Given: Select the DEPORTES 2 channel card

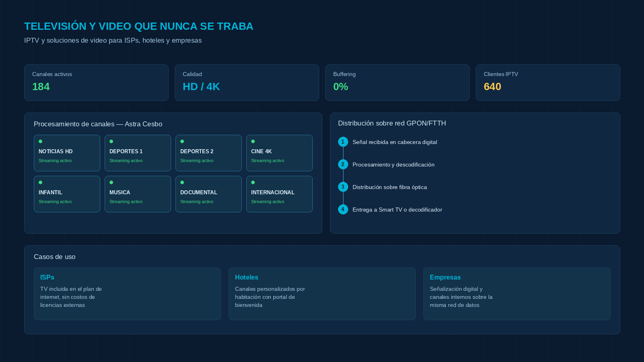Looking at the screenshot, I should click(x=208, y=153).
